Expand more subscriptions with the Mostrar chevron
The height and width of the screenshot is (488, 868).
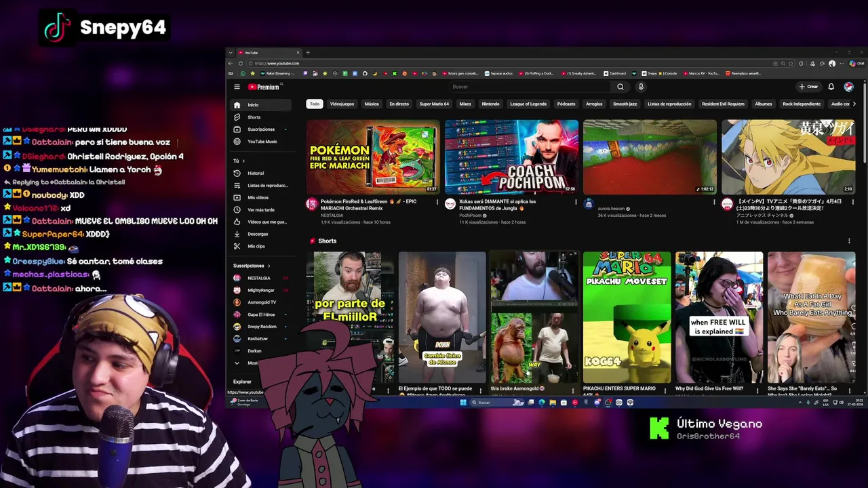(237, 363)
